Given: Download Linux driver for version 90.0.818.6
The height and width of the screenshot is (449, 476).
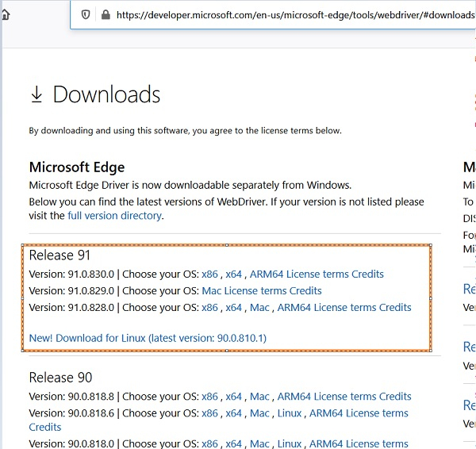Looking at the screenshot, I should [290, 413].
